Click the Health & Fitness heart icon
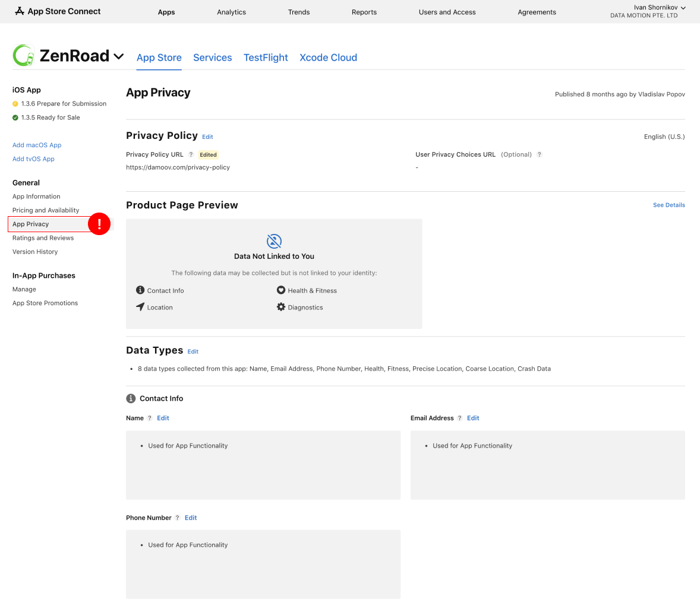This screenshot has height=608, width=700. coord(281,290)
